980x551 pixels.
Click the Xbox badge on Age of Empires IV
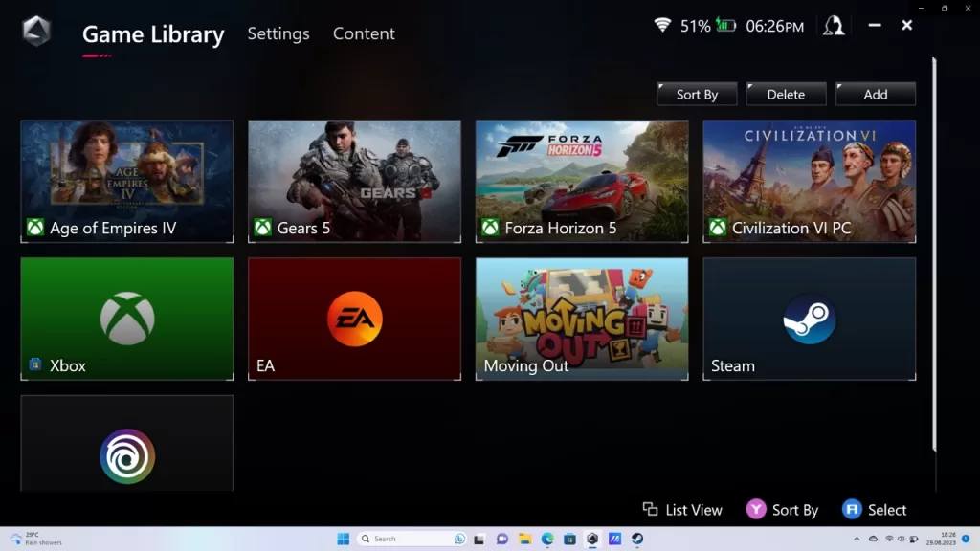pos(35,228)
